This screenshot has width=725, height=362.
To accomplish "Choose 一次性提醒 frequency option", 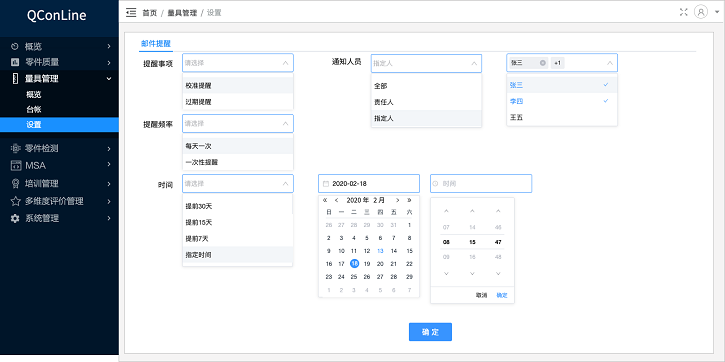I will click(238, 162).
